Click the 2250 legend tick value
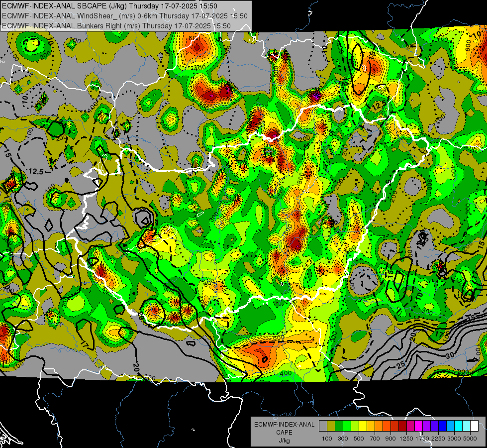The image size is (487, 448). (438, 439)
